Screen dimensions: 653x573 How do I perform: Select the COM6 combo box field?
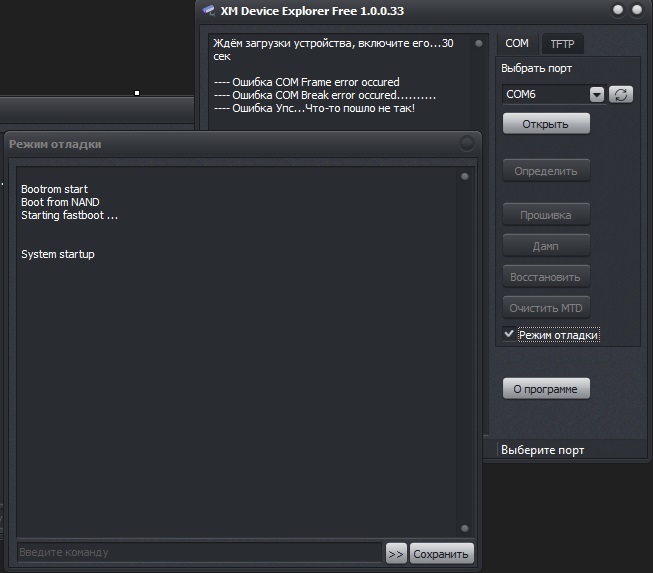tap(553, 95)
